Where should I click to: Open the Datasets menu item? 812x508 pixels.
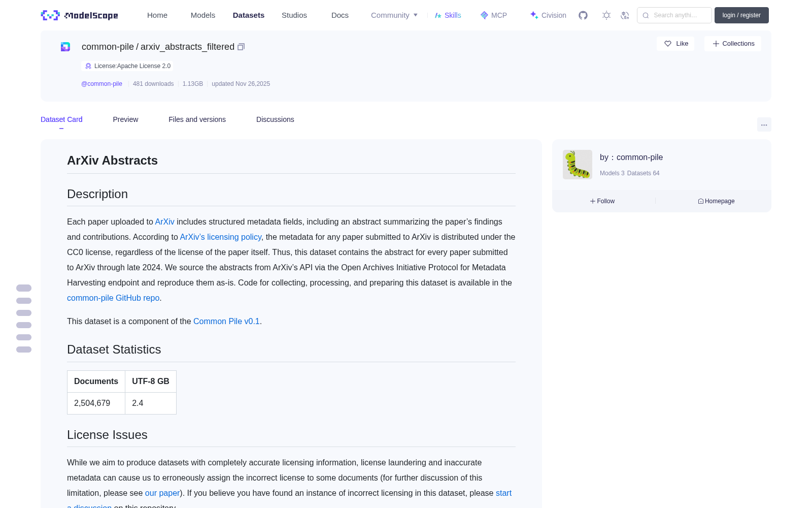tap(249, 15)
